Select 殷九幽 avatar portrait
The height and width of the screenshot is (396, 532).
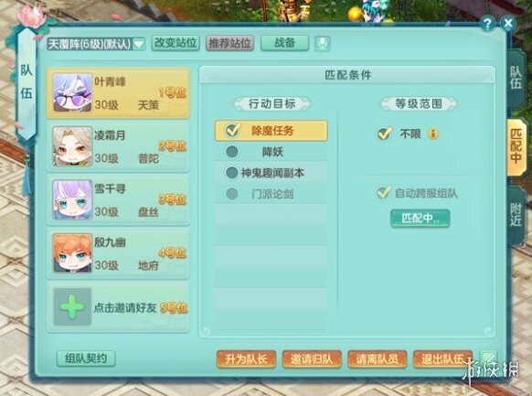tap(72, 253)
